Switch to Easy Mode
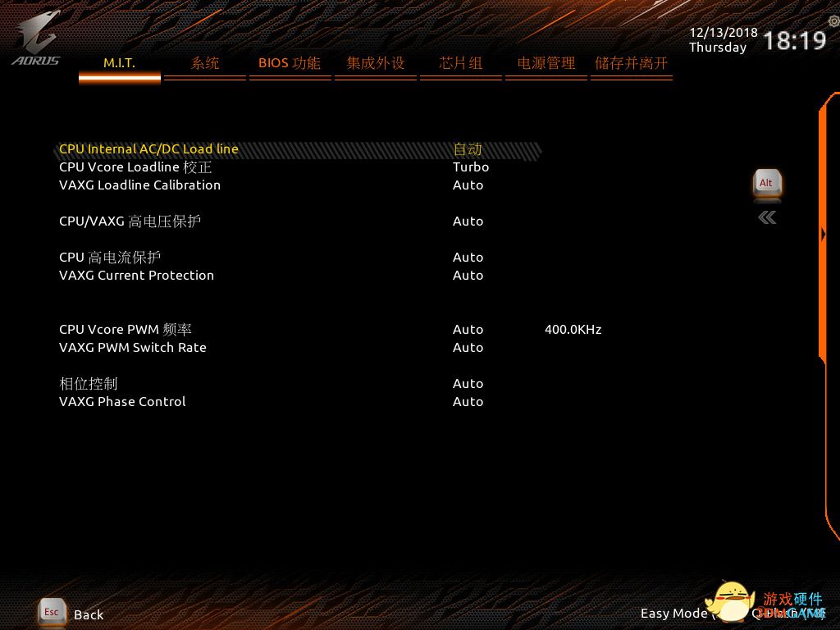840x630 pixels. [x=674, y=613]
